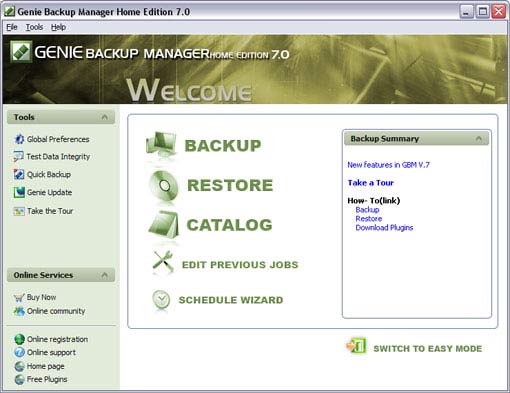Select the Buy Now label

click(41, 297)
